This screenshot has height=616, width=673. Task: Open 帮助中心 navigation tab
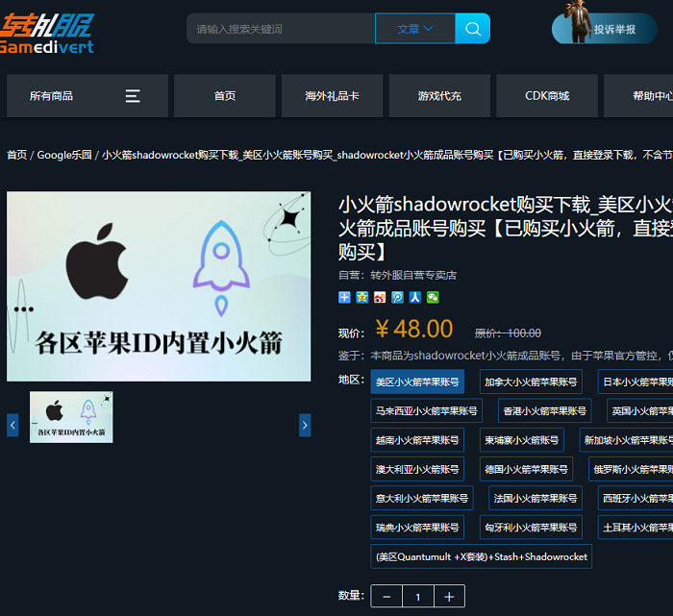(638, 96)
